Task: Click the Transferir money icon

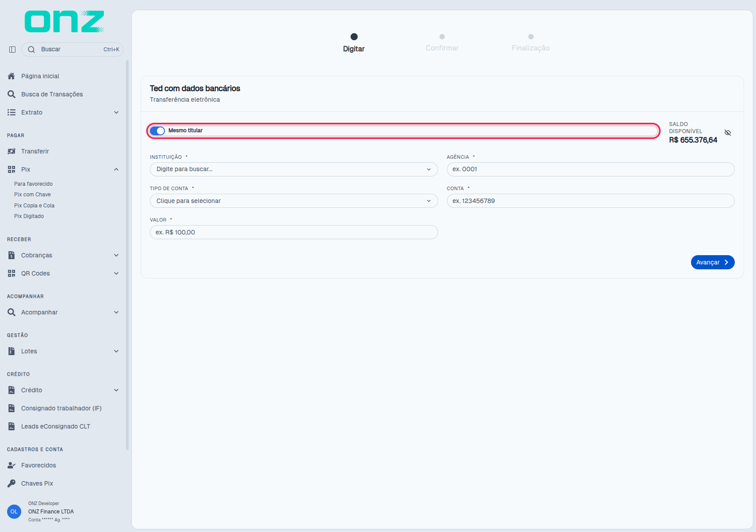Action: [x=11, y=151]
